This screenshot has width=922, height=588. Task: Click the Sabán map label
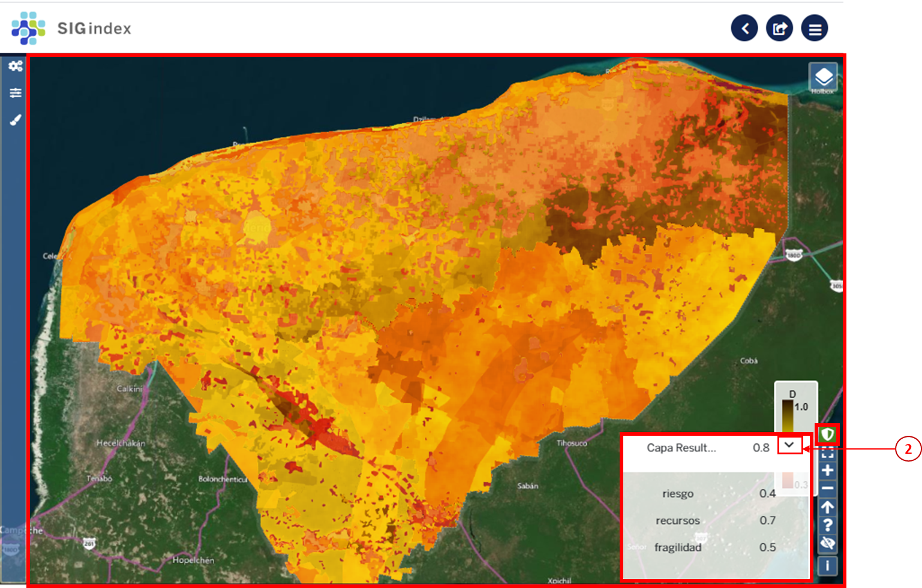[528, 486]
